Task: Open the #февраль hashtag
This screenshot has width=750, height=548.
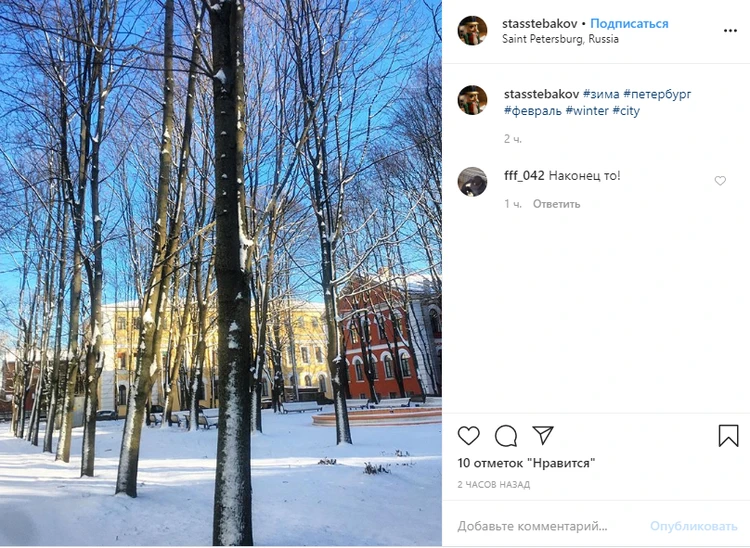Action: click(x=533, y=111)
